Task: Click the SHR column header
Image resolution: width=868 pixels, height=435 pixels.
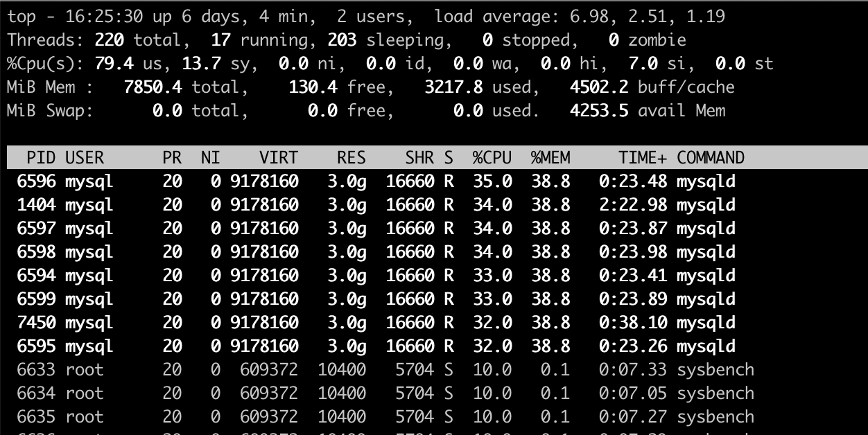Action: tap(419, 158)
